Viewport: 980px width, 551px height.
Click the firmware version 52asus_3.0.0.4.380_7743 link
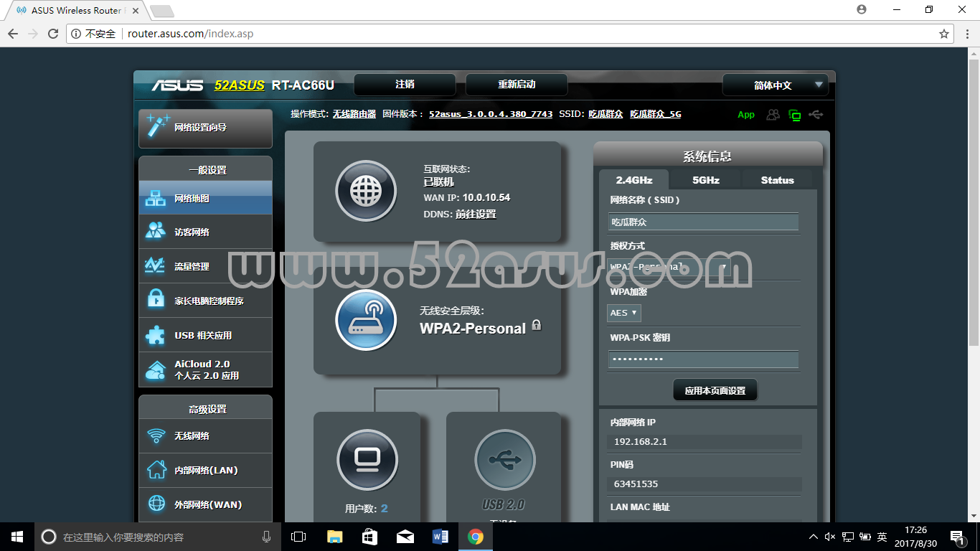[x=491, y=114]
